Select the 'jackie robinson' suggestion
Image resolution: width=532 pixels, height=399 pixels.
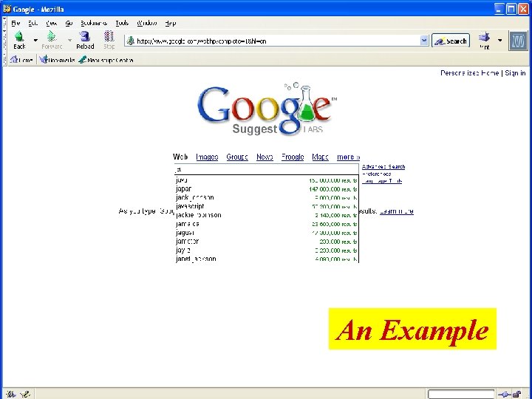pyautogui.click(x=267, y=215)
